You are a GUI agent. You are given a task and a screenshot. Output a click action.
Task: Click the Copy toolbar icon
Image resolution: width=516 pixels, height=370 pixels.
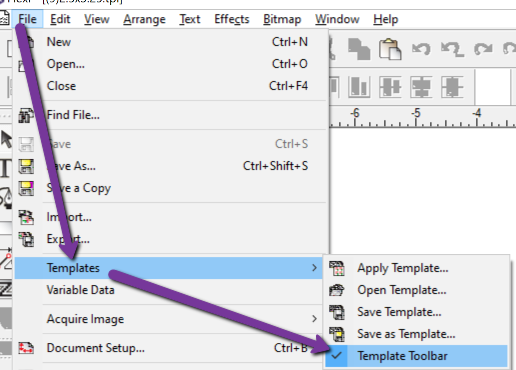359,49
